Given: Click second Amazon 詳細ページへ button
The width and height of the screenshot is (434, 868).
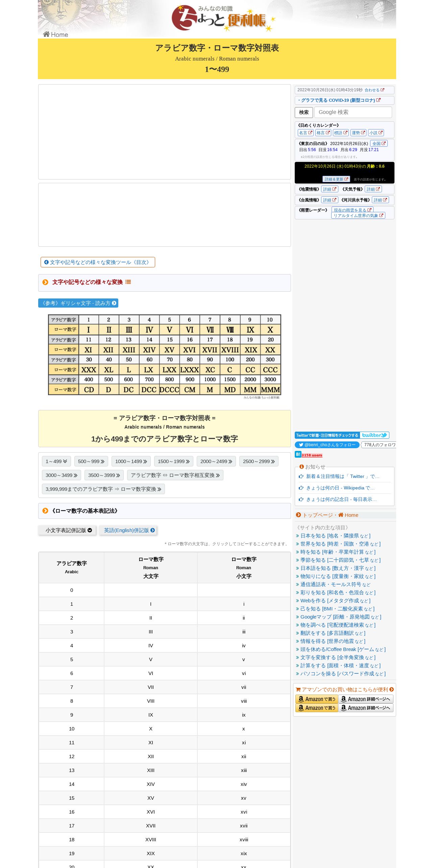Looking at the screenshot, I should (x=366, y=708).
